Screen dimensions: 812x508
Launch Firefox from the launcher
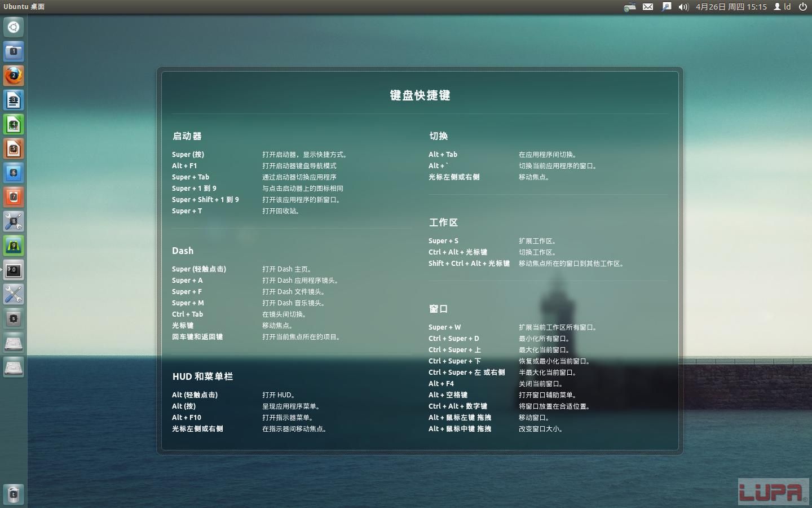click(x=14, y=75)
